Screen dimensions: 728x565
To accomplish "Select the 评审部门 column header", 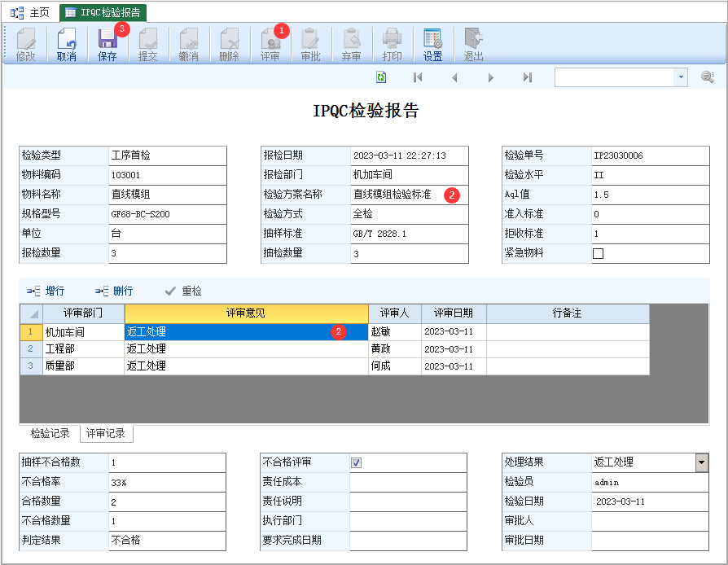I will (83, 313).
